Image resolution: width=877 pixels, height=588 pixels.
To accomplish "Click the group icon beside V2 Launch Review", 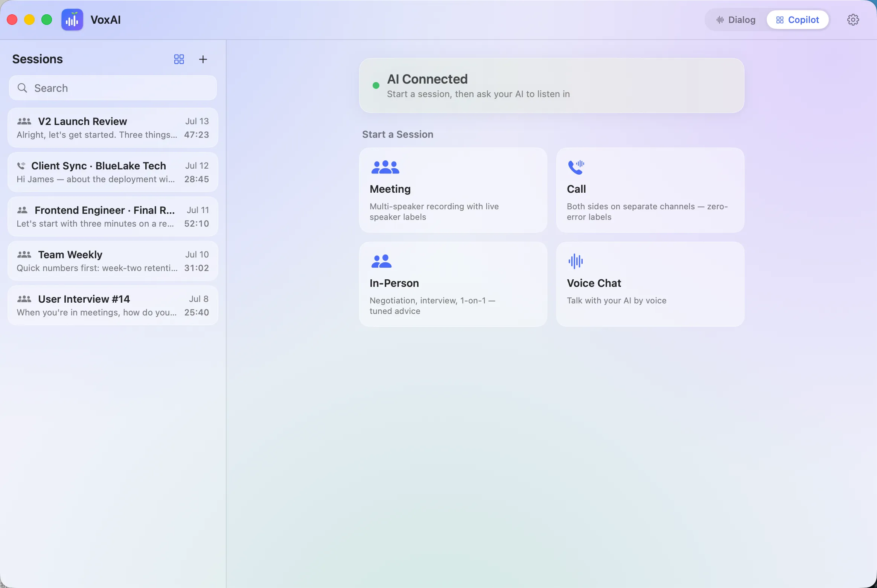I will [x=24, y=121].
